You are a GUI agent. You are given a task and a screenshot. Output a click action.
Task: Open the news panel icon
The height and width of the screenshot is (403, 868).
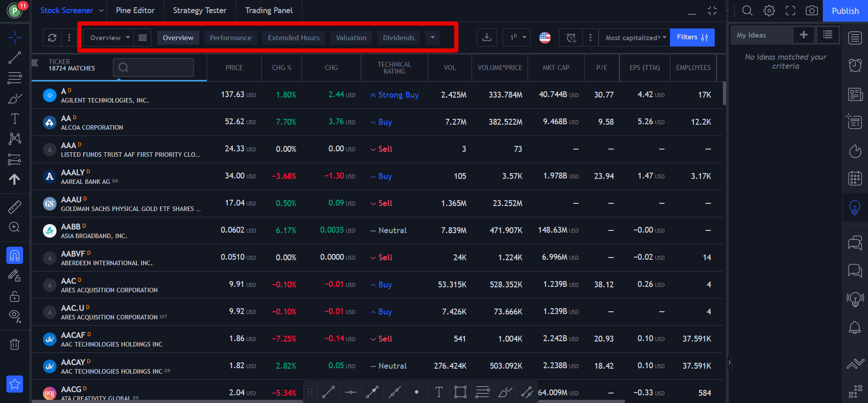855,94
